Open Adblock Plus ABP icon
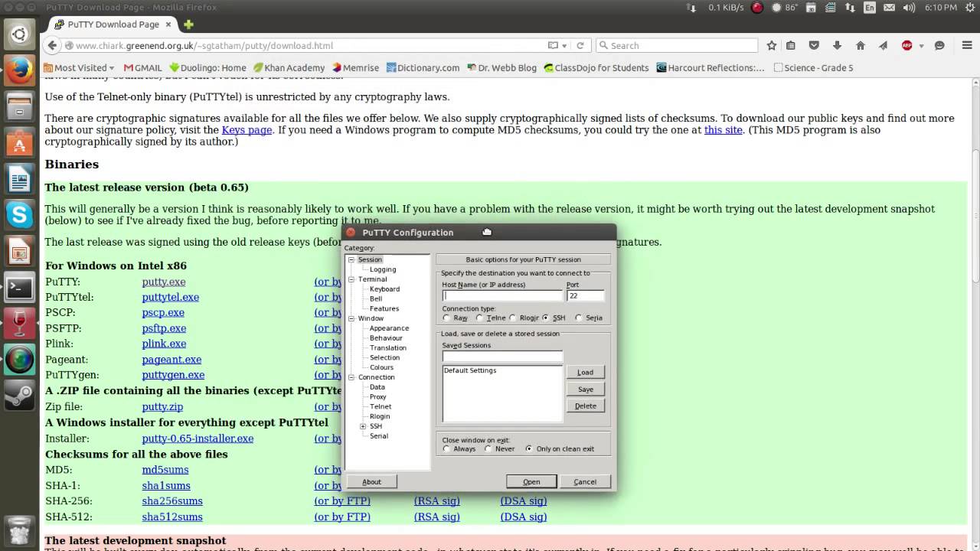The height and width of the screenshot is (551, 980). click(x=907, y=46)
